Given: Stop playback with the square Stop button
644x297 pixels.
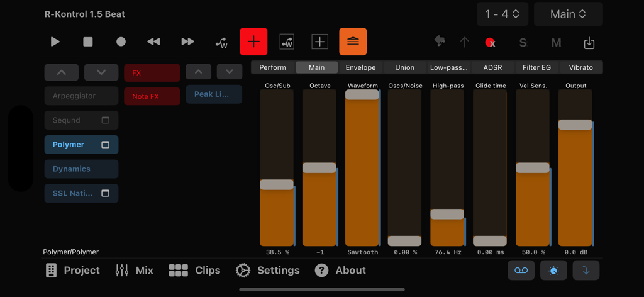Looking at the screenshot, I should pos(88,42).
